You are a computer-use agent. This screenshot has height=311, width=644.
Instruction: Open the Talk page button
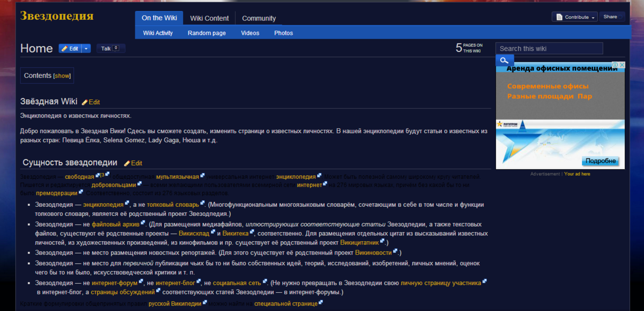[x=111, y=48]
